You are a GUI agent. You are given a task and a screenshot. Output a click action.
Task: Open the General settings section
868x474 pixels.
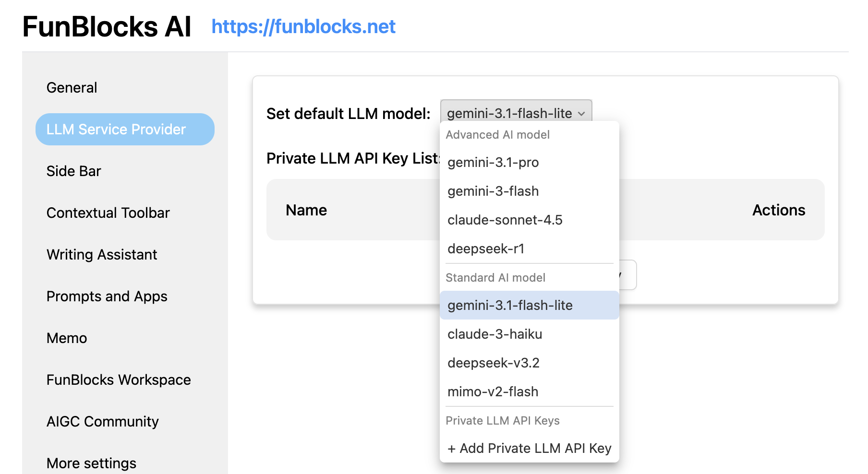pos(72,87)
